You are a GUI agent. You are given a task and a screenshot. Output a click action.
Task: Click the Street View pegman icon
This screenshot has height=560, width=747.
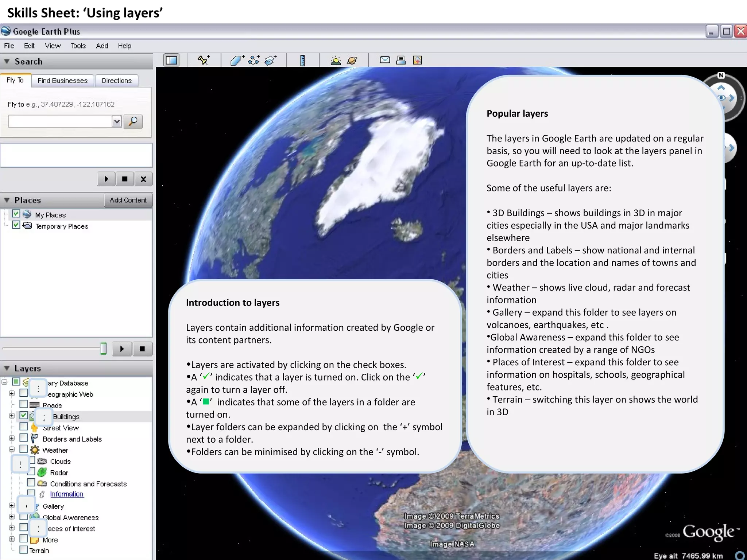tap(34, 427)
